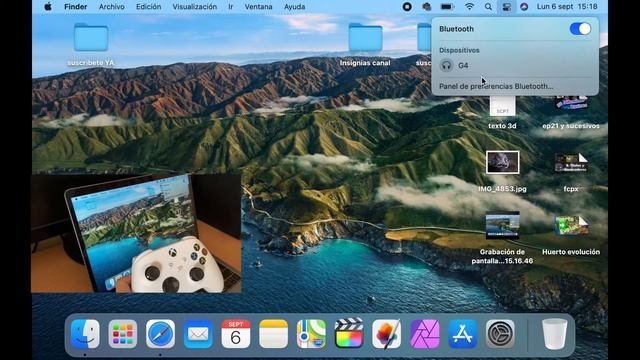Image resolution: width=640 pixels, height=360 pixels.
Task: Select the texto 3d file
Action: (x=502, y=106)
